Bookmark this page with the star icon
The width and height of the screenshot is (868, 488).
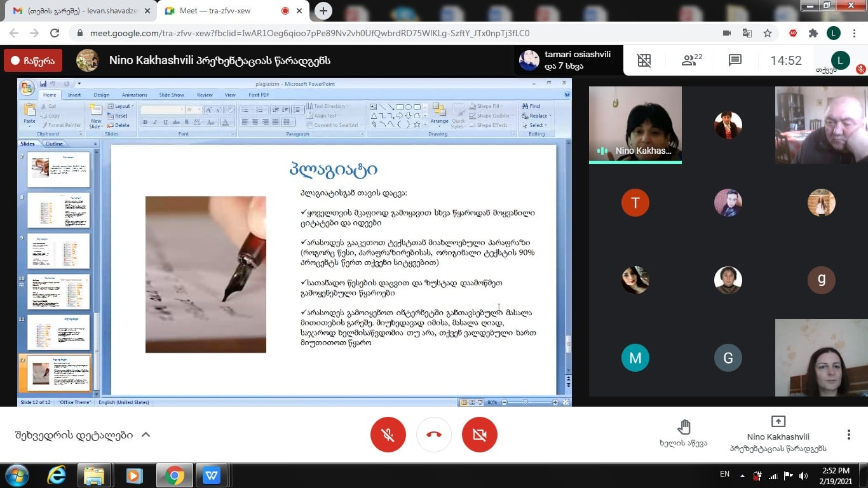pyautogui.click(x=768, y=33)
